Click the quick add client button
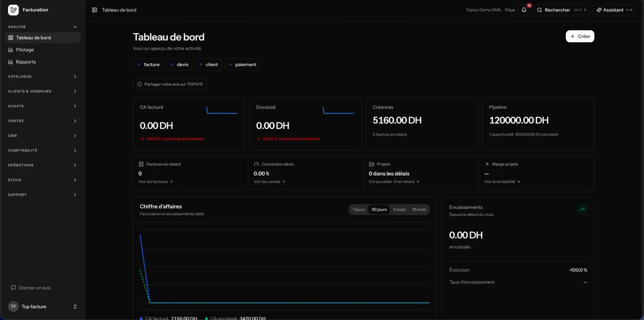 (208, 64)
